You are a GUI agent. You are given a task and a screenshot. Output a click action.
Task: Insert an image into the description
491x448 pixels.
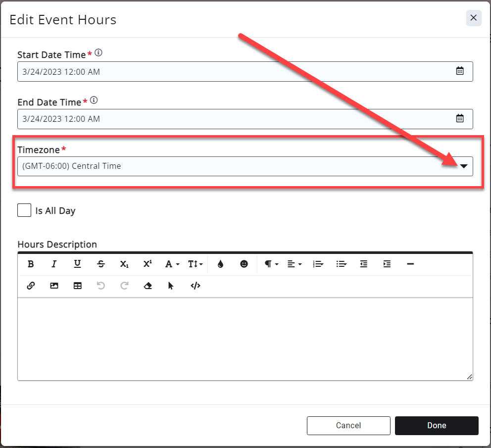[x=54, y=286]
